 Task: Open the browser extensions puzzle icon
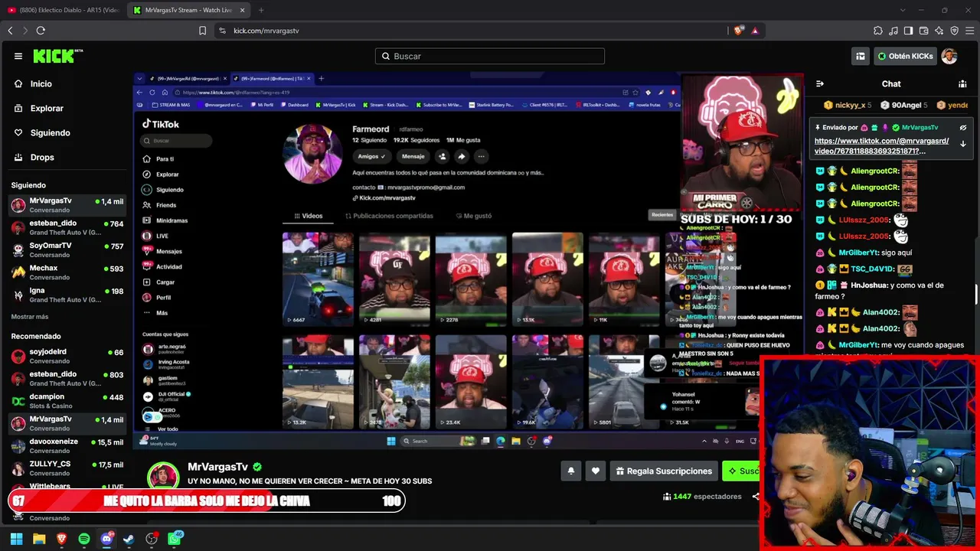[878, 31]
